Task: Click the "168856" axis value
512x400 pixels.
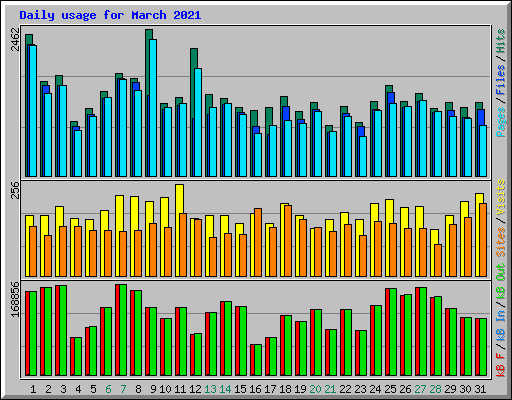Action: (x=15, y=299)
